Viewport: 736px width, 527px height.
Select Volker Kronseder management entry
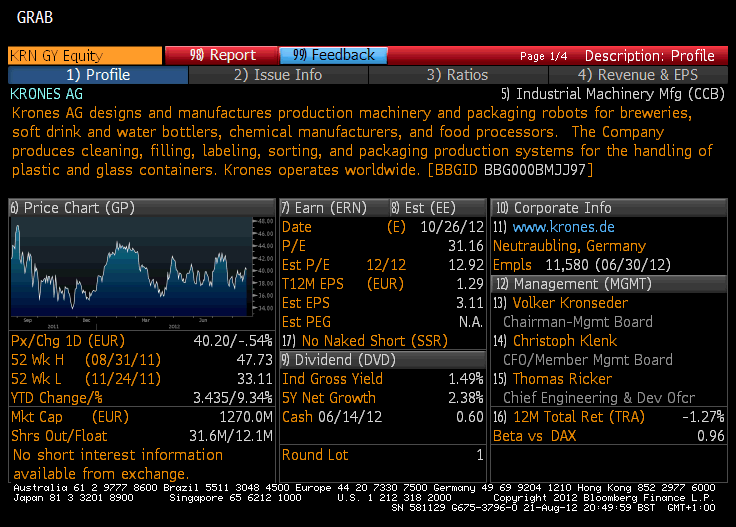[570, 303]
